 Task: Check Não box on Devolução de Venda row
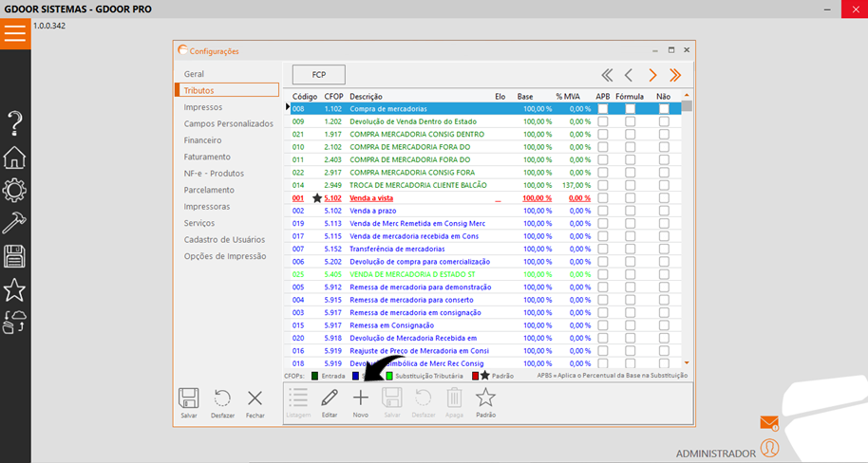point(664,121)
